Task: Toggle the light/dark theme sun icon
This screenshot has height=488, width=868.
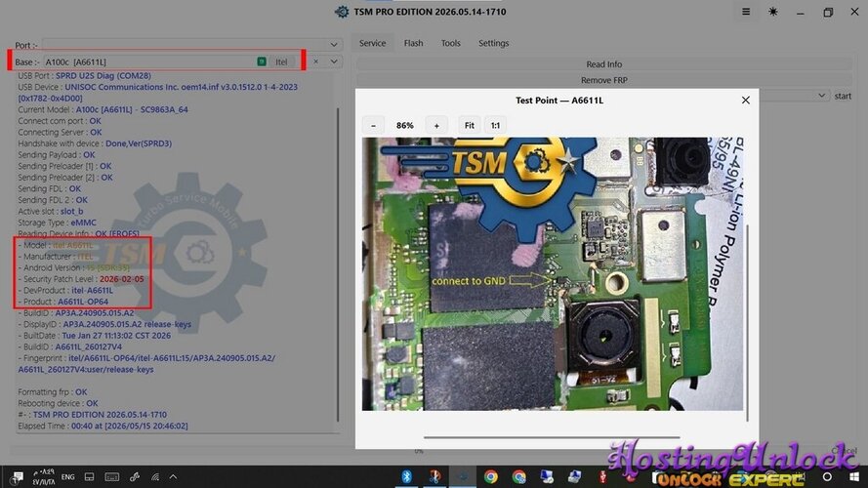Action: tap(772, 12)
